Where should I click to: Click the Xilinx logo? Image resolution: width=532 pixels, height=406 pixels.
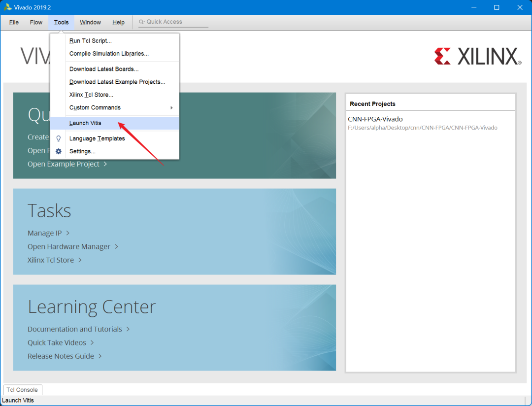(x=478, y=56)
